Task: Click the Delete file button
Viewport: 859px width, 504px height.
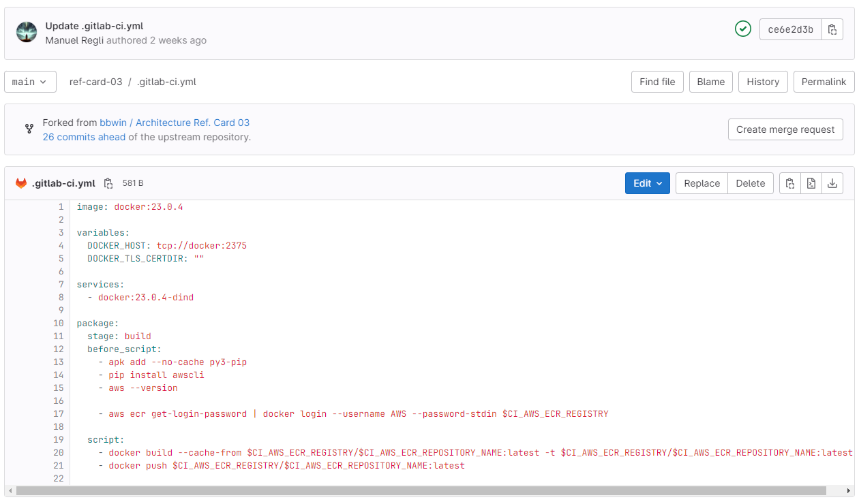Action: (x=750, y=183)
